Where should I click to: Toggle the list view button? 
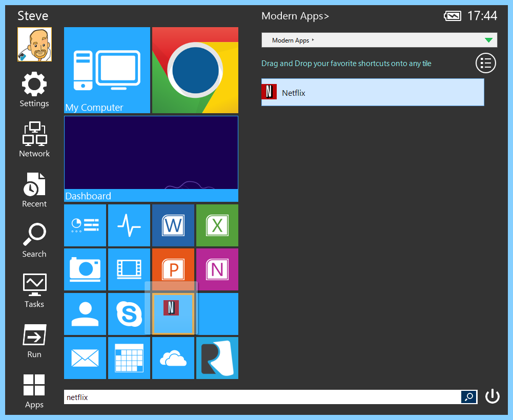[485, 63]
